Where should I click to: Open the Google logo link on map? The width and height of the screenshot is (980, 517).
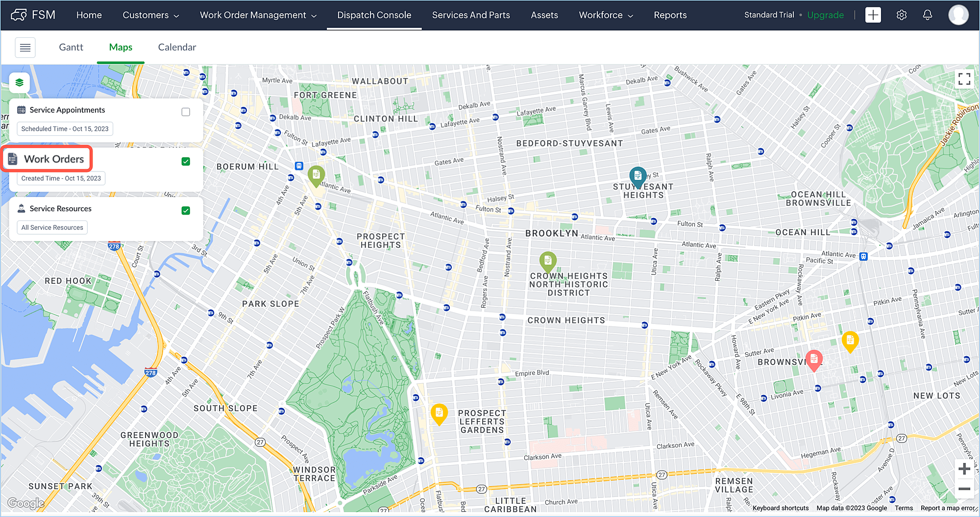[x=26, y=503]
